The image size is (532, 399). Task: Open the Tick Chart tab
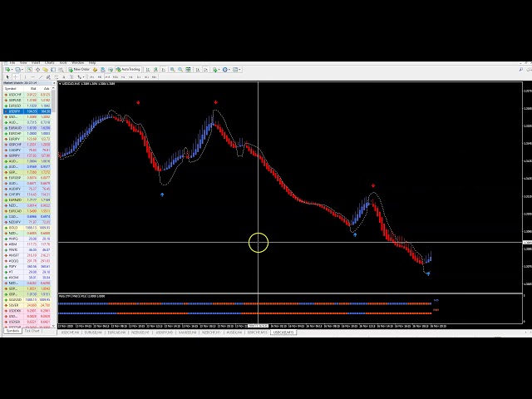point(32,332)
